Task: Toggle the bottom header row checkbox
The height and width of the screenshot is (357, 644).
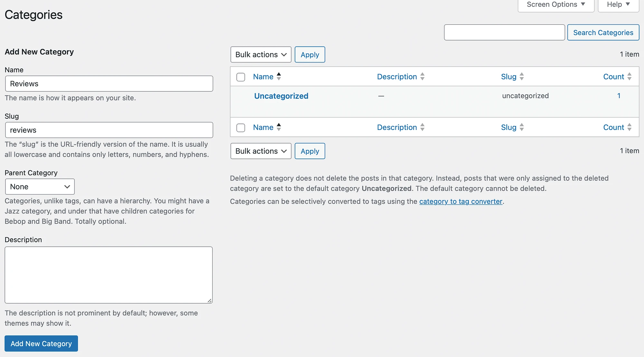Action: click(241, 127)
